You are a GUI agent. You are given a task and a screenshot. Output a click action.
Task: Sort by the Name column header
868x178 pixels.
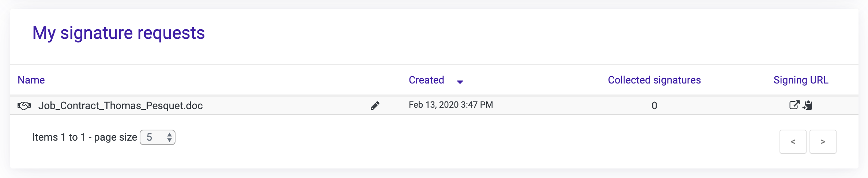[31, 80]
